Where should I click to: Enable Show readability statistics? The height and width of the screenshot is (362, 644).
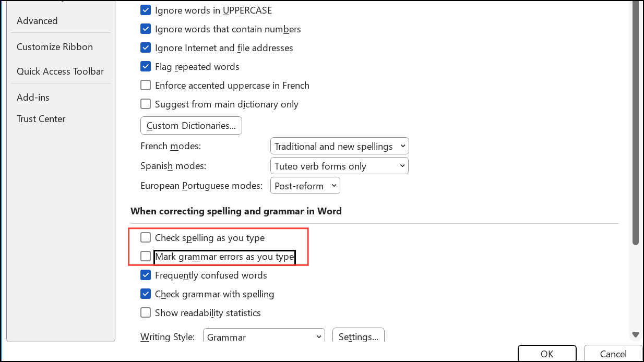pyautogui.click(x=146, y=312)
